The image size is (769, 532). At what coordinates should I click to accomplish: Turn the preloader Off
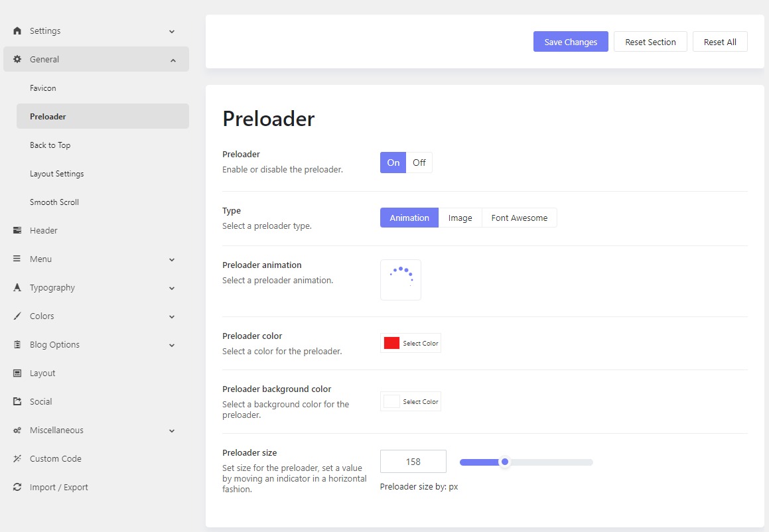(419, 163)
